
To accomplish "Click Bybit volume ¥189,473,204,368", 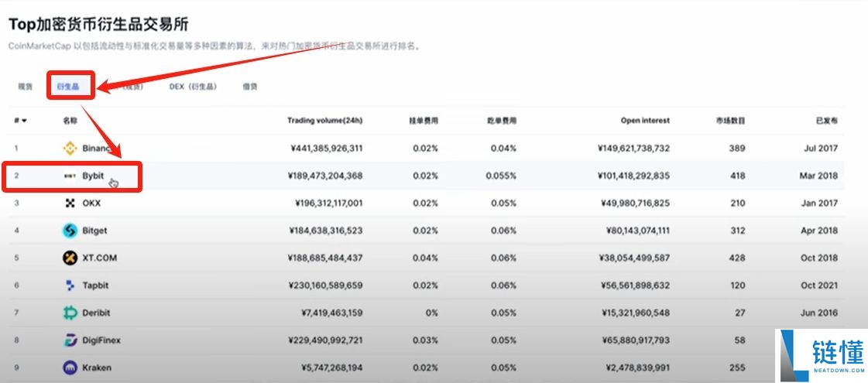I will 325,176.
